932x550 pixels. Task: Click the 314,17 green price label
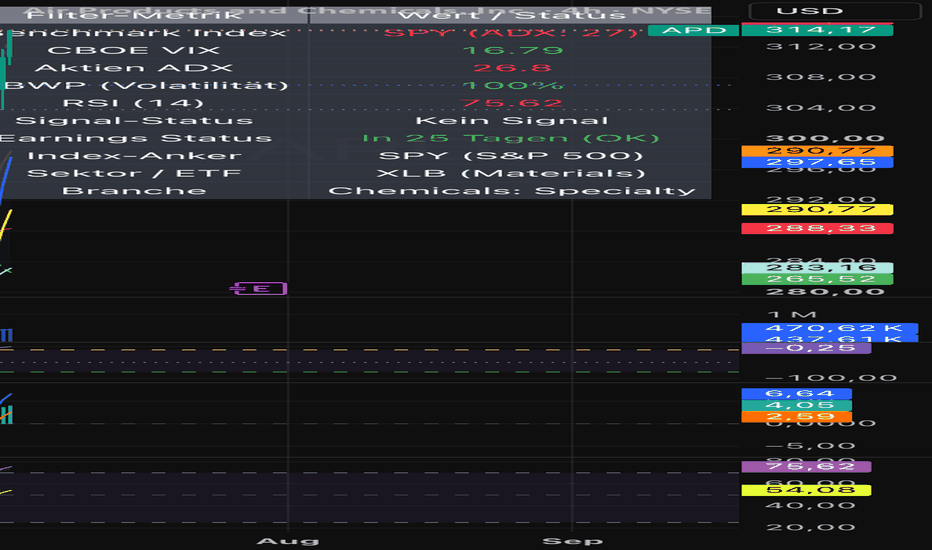tap(817, 30)
